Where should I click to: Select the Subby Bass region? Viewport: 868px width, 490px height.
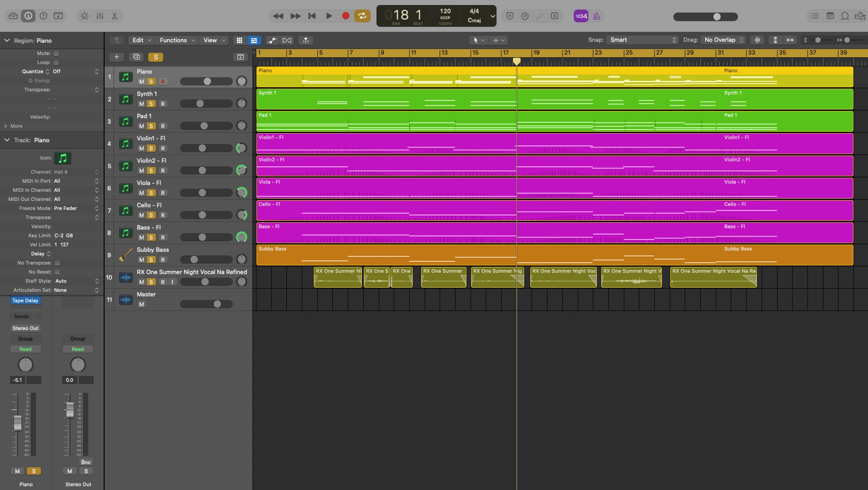(x=555, y=255)
